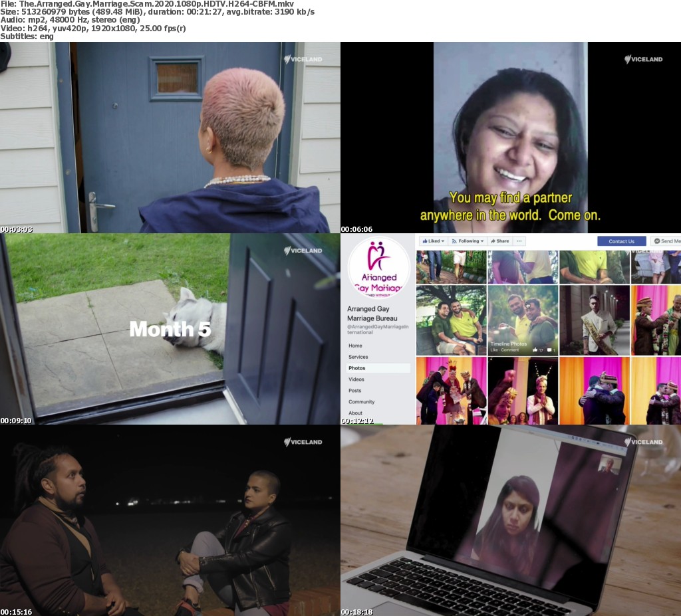Select the Month 5 video frame
This screenshot has width=681, height=616.
(170, 328)
